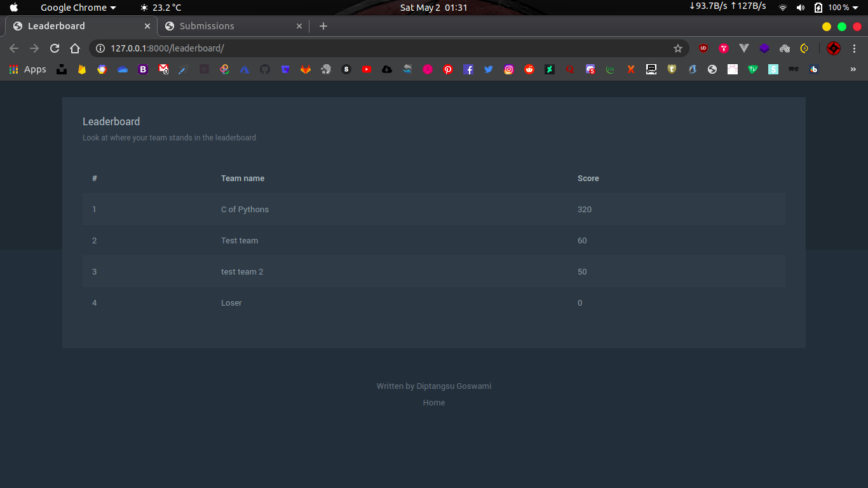Screen dimensions: 868x488
Task: Click the 'C of Pythons' team name
Action: click(x=245, y=210)
